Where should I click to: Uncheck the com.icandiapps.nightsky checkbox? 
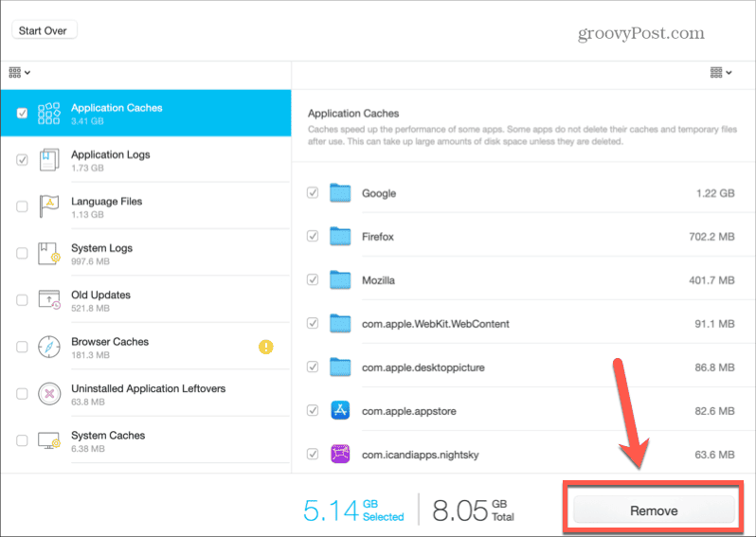[313, 454]
